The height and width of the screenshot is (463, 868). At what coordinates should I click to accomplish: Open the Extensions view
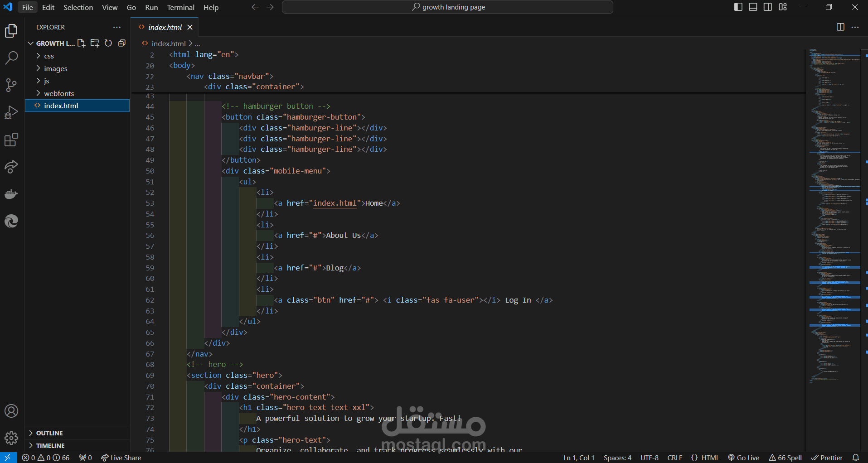click(x=11, y=140)
